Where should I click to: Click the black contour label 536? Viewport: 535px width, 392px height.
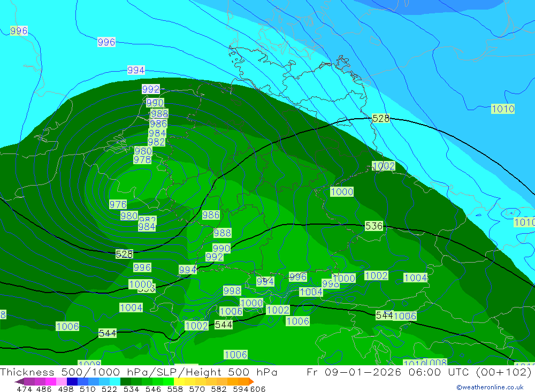[x=374, y=226]
